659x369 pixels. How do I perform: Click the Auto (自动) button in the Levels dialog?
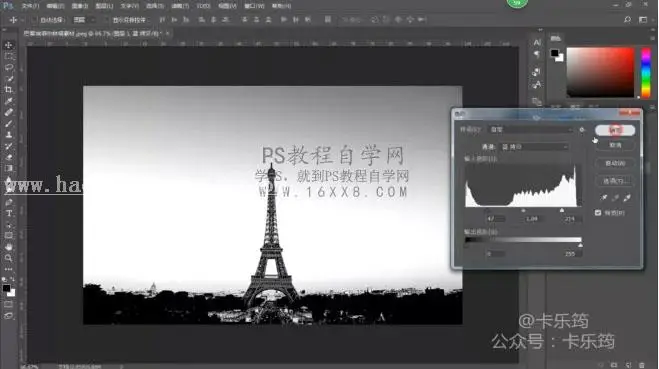click(x=615, y=163)
